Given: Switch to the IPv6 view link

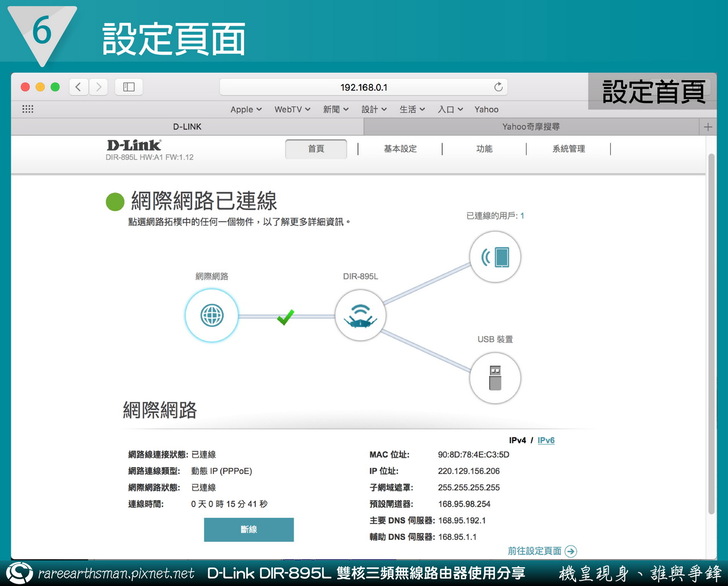Looking at the screenshot, I should click(546, 440).
